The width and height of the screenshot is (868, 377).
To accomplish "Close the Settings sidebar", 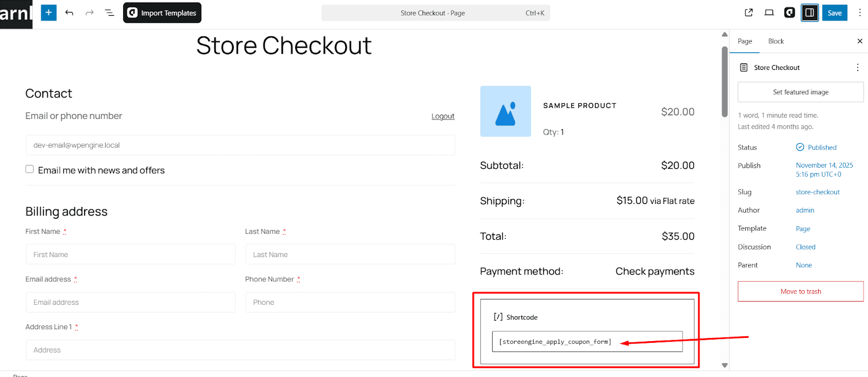I will click(860, 41).
